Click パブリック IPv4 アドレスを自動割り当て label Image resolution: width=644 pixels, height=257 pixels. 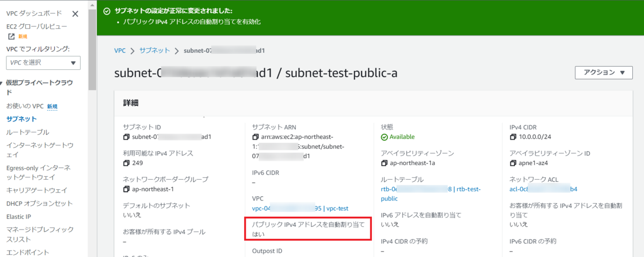(309, 225)
